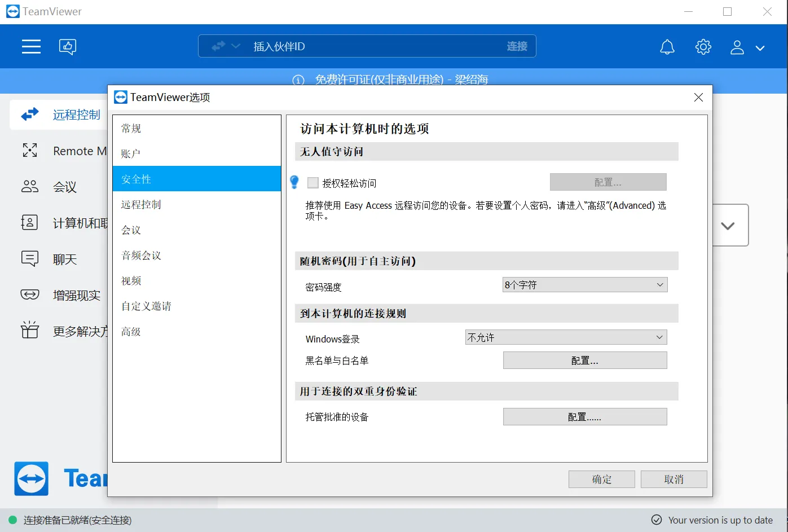The height and width of the screenshot is (532, 788).
Task: Click the 连接 button in header
Action: click(x=517, y=46)
